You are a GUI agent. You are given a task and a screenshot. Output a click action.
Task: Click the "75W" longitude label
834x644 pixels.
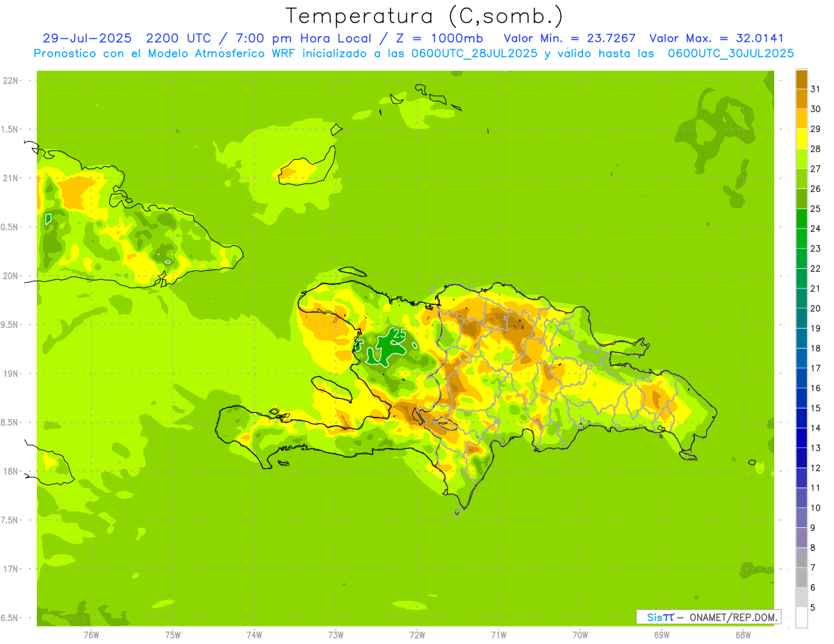click(x=173, y=635)
